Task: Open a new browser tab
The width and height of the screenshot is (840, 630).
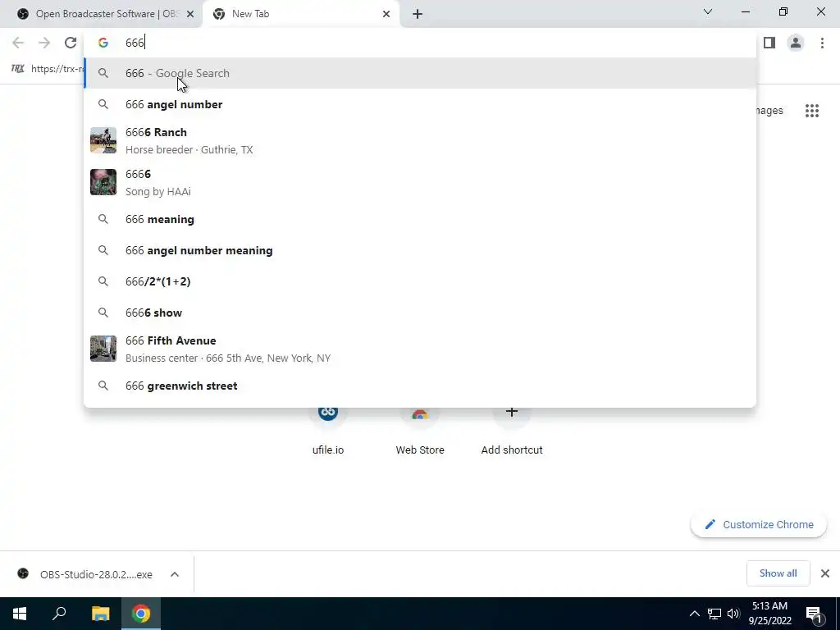Action: 418,15
